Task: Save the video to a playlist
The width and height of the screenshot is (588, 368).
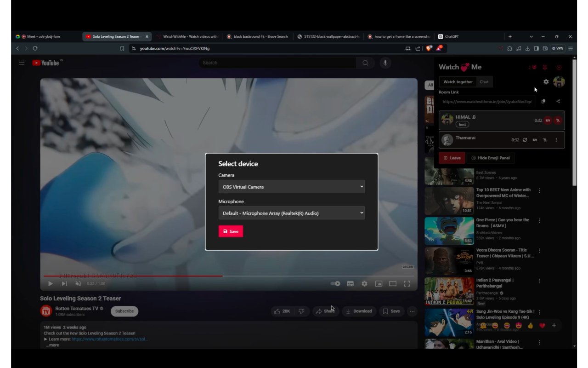Action: (x=391, y=311)
